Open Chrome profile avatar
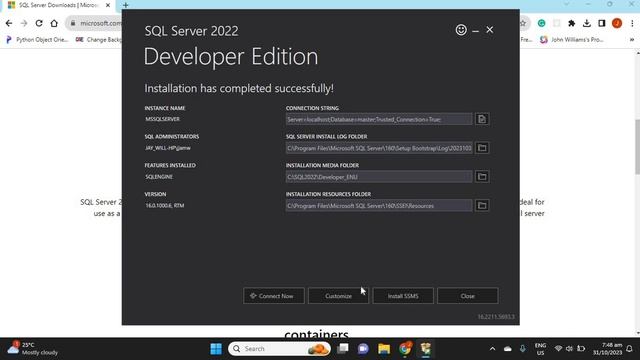The image size is (640, 360). 617,23
